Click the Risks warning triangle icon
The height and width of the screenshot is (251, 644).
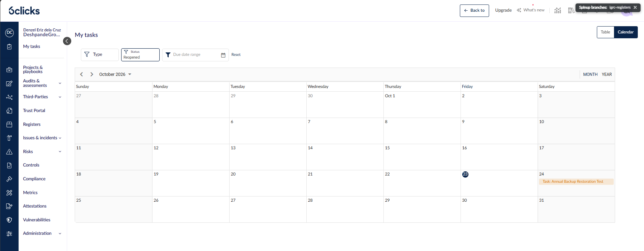9,152
